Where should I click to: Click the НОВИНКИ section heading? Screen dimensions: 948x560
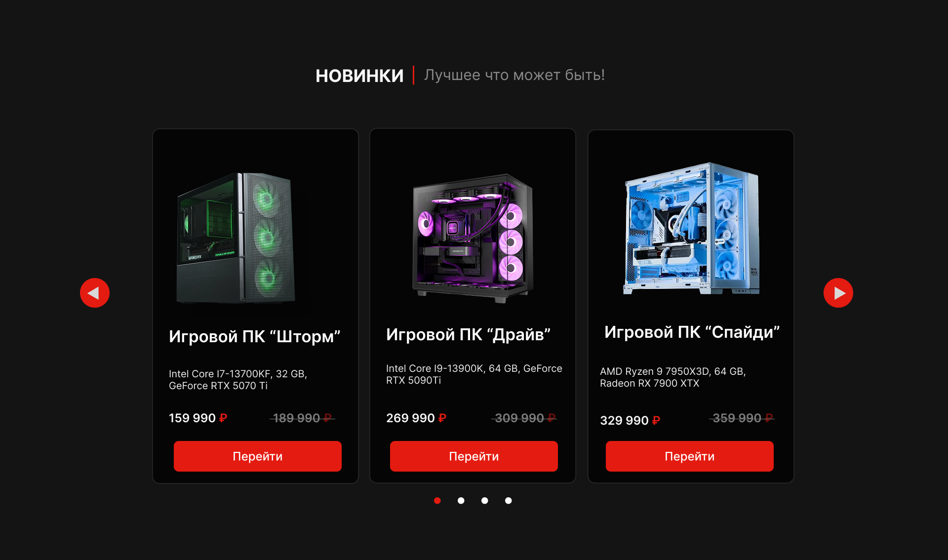[x=359, y=76]
